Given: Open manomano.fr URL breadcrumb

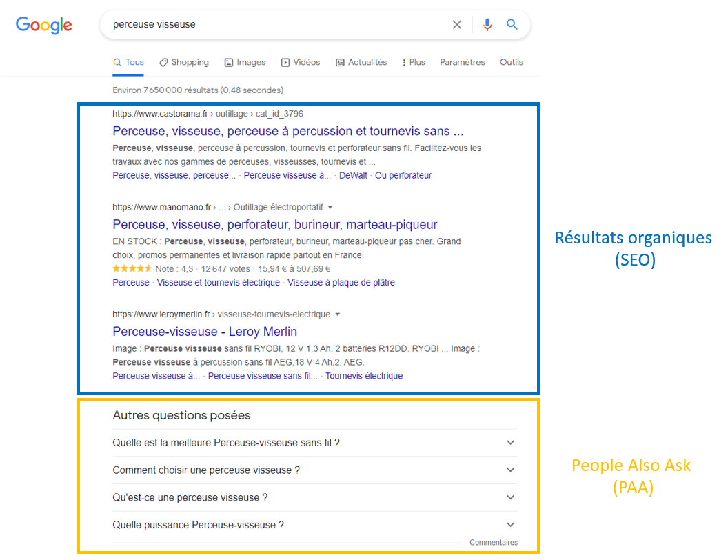Looking at the screenshot, I should pos(218,207).
